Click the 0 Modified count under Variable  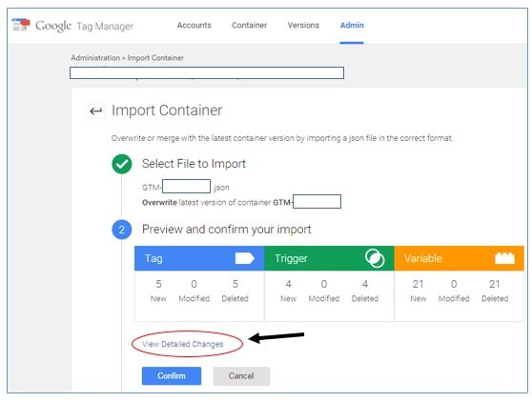[x=454, y=291]
